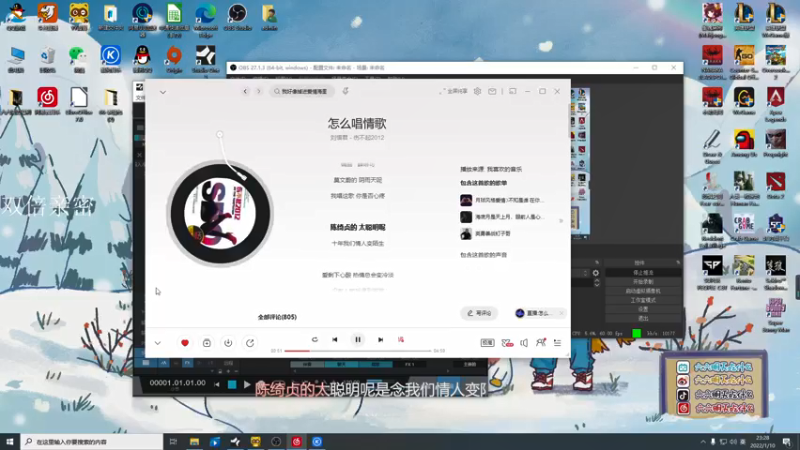The height and width of the screenshot is (450, 800).
Task: Open OBS settings button in controls
Action: [643, 309]
